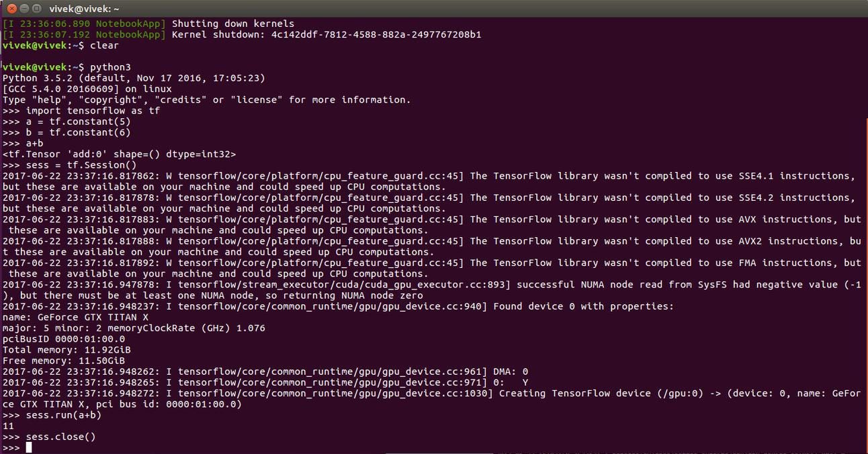
Task: Click the 'memoryClockRate (GHz) 1.076' line
Action: pyautogui.click(x=134, y=328)
